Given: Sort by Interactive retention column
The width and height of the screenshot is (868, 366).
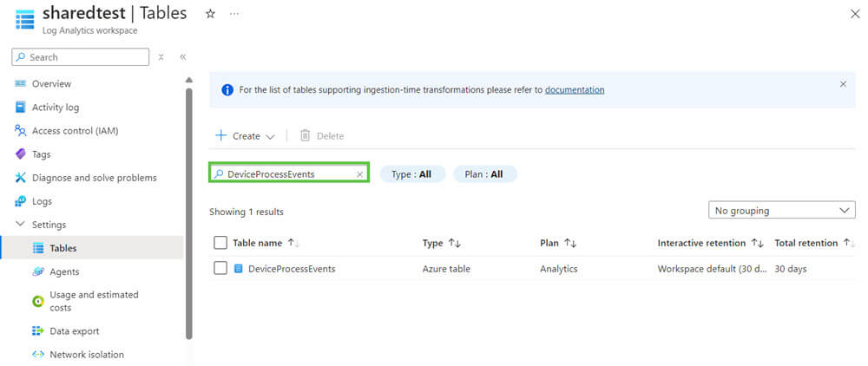Looking at the screenshot, I should point(711,243).
